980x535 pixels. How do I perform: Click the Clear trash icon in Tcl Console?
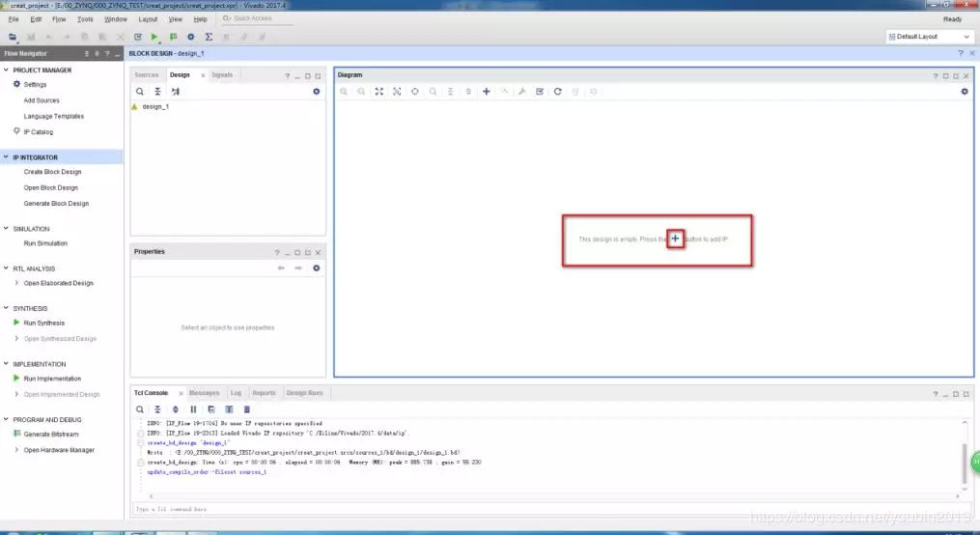click(x=247, y=409)
